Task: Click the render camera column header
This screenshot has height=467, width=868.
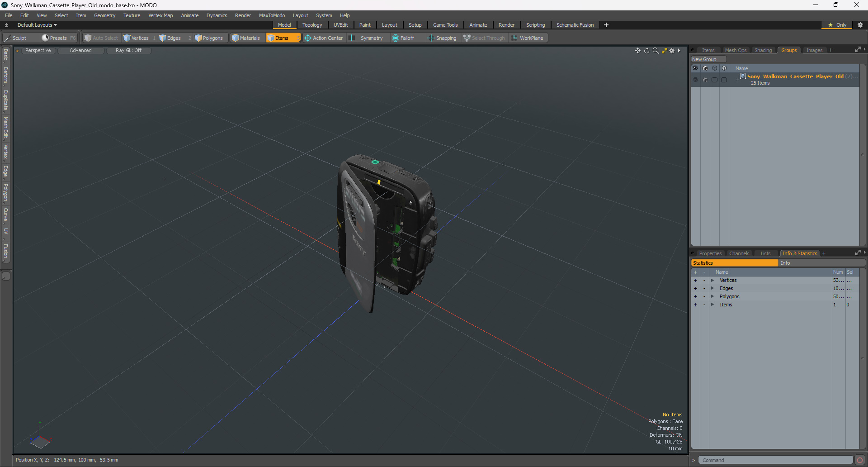Action: pyautogui.click(x=705, y=68)
